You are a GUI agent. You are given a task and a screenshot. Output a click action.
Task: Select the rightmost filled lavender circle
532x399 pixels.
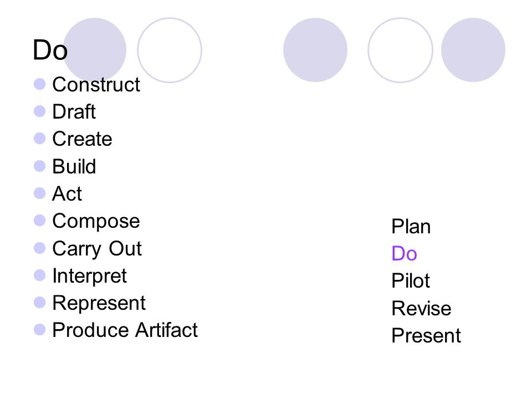pyautogui.click(x=473, y=50)
